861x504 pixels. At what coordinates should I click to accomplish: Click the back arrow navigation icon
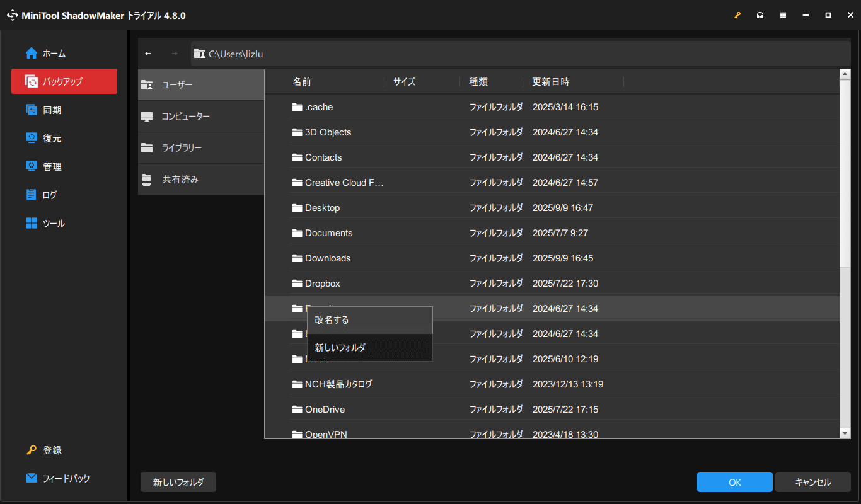pos(148,54)
